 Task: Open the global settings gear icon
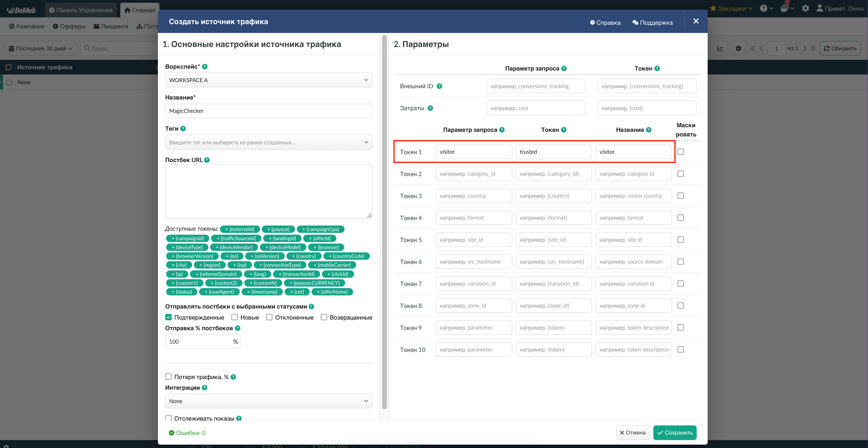(x=805, y=9)
